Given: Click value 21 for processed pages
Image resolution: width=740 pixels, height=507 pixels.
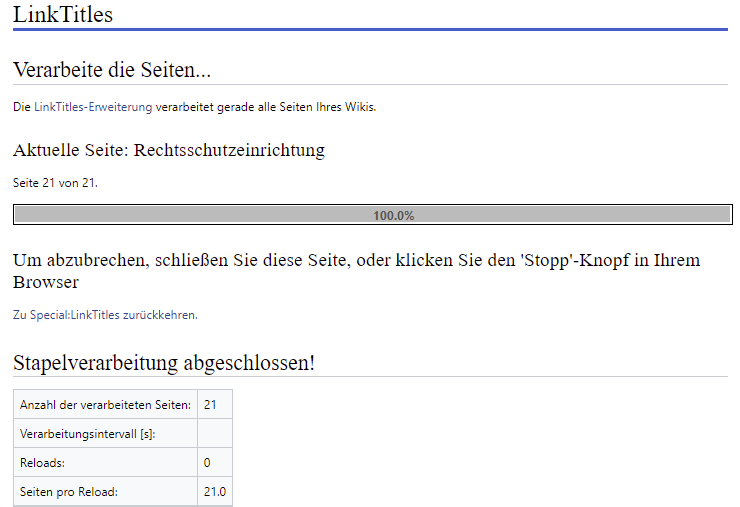Looking at the screenshot, I should [x=215, y=405].
